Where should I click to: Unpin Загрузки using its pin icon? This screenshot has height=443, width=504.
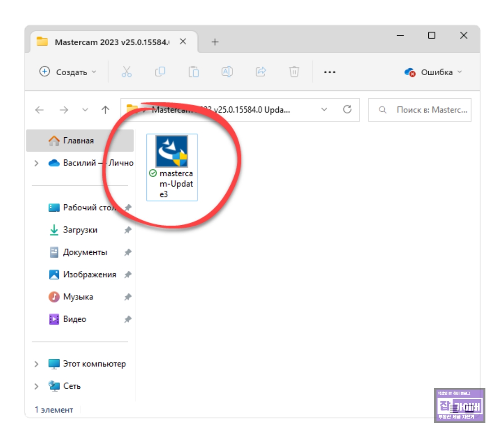click(x=128, y=230)
